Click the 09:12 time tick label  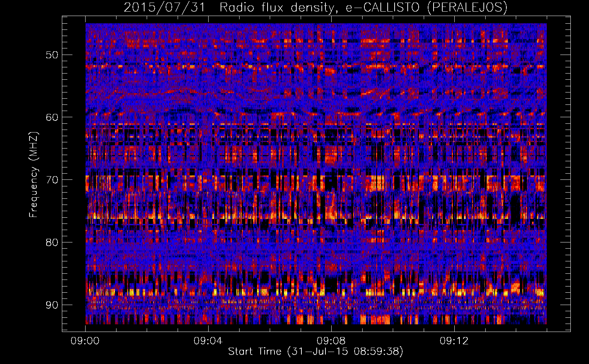coord(454,341)
